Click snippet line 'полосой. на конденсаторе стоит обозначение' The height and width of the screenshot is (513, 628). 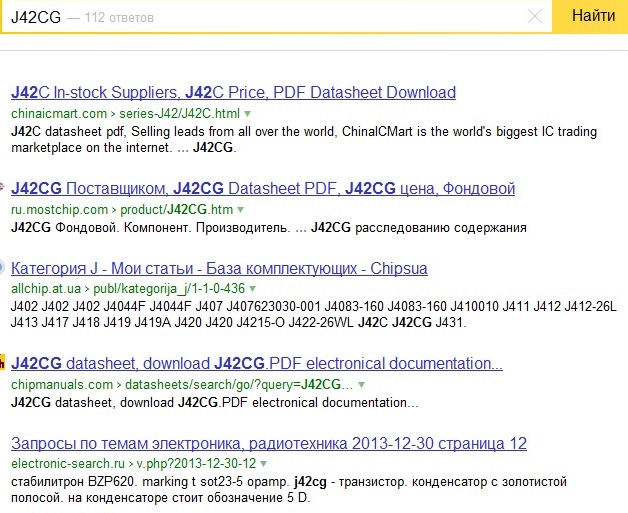click(161, 498)
